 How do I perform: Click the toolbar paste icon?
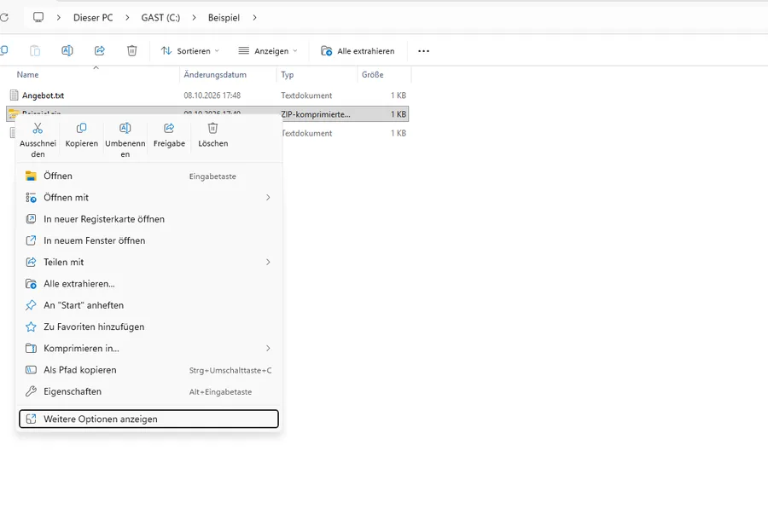pos(35,50)
